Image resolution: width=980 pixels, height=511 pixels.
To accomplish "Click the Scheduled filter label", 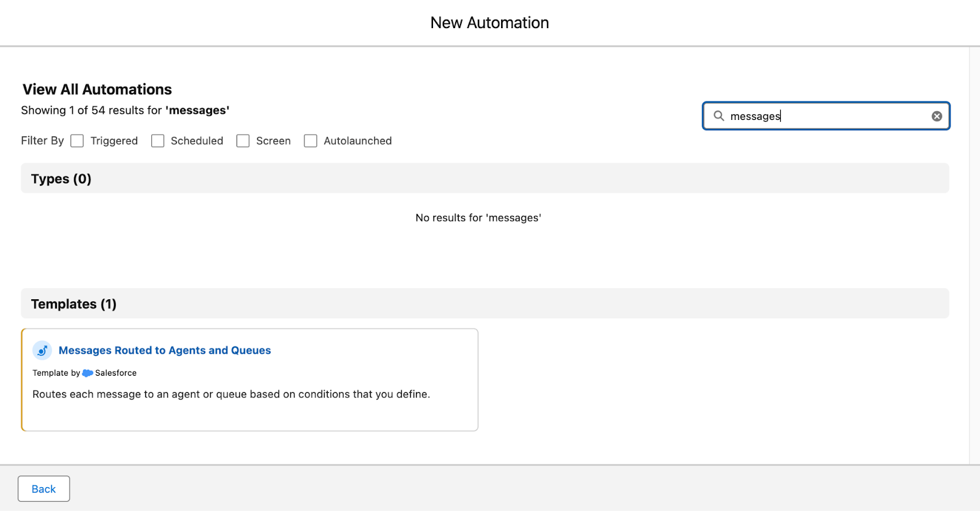I will [x=197, y=141].
